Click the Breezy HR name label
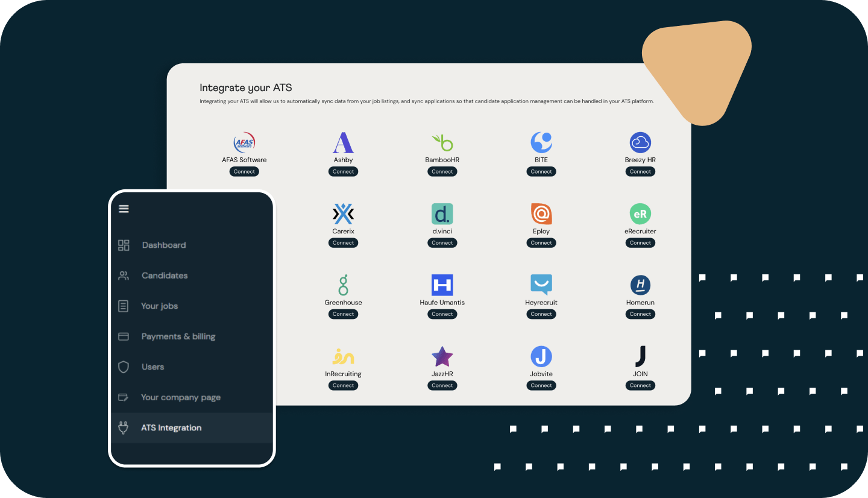868x498 pixels. click(x=640, y=160)
